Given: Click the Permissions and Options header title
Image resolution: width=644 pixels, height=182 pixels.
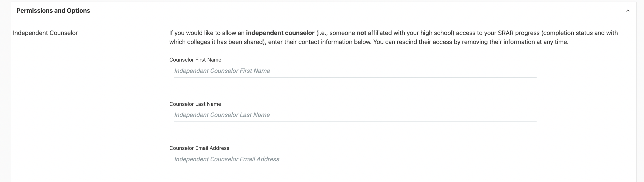Looking at the screenshot, I should coord(53,11).
